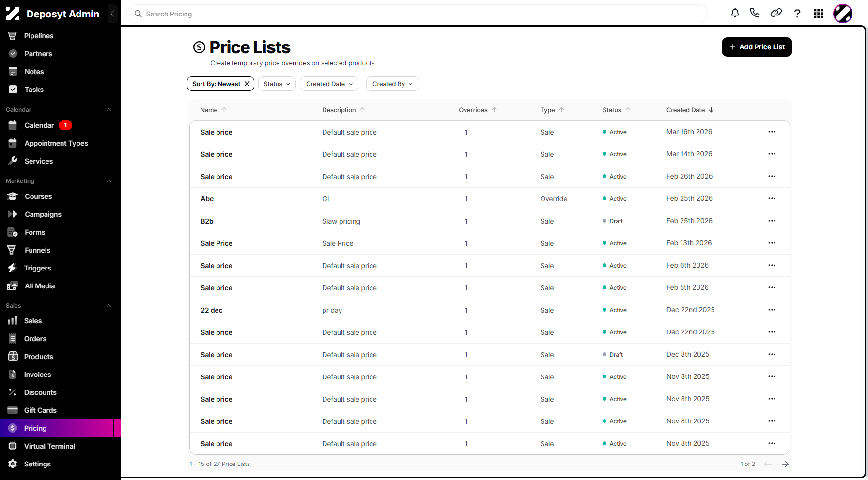Image resolution: width=868 pixels, height=480 pixels.
Task: Open the Status filter dropdown
Action: pos(277,84)
